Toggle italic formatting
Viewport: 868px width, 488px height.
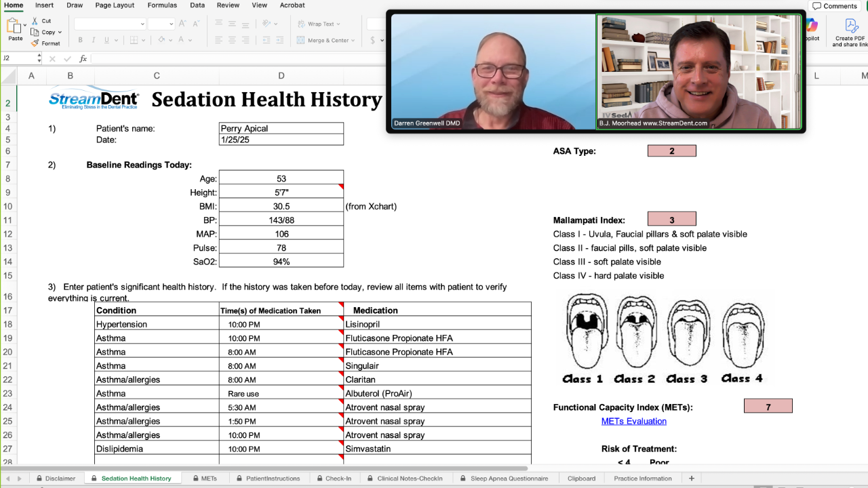(x=92, y=40)
